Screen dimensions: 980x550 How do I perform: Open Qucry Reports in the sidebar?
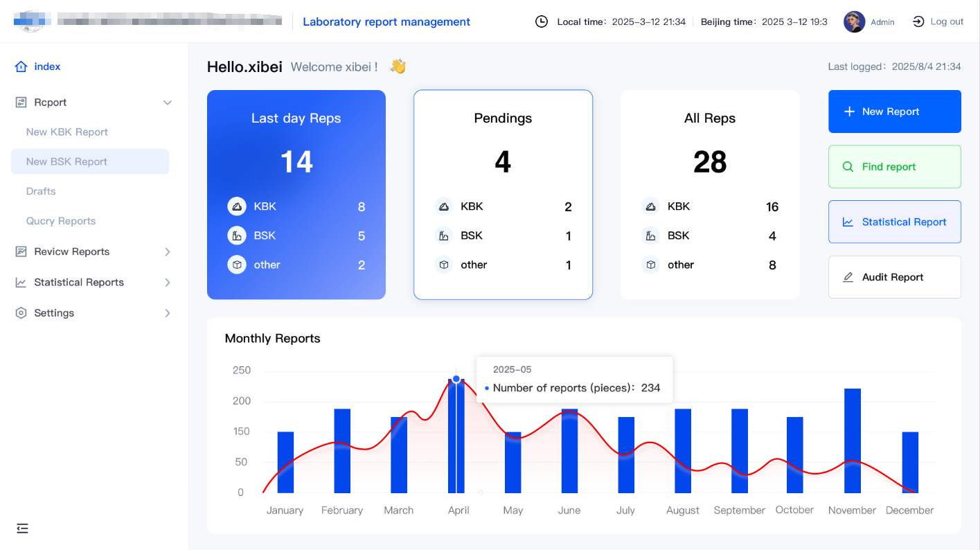pos(61,221)
